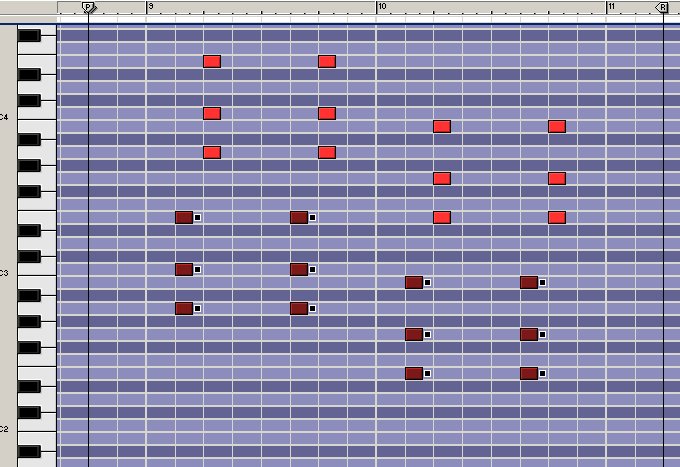Select the last bright red B3 note
The height and width of the screenshot is (467, 680).
557,126
